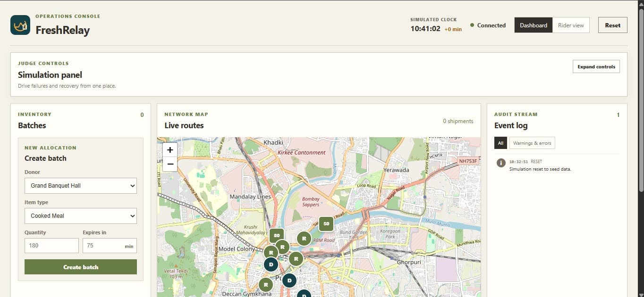
Task: Show All events in the log
Action: 501,143
